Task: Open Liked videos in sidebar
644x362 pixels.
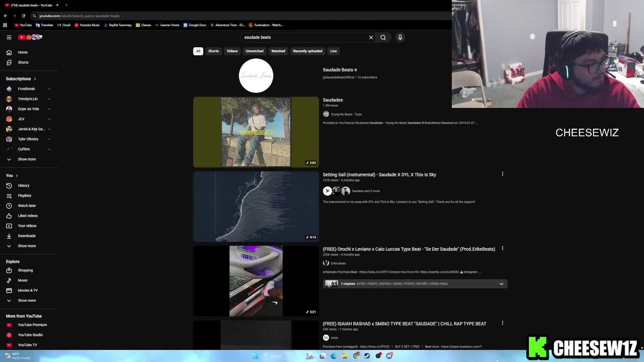Action: point(29,216)
